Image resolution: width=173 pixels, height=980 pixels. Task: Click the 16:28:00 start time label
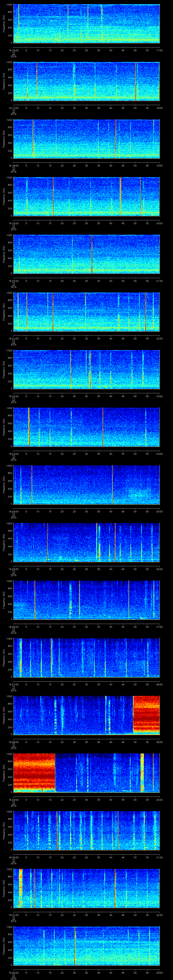[13, 742]
